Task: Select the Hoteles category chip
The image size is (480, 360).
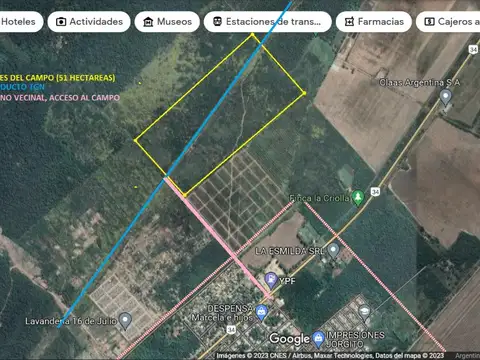Action: pyautogui.click(x=21, y=22)
